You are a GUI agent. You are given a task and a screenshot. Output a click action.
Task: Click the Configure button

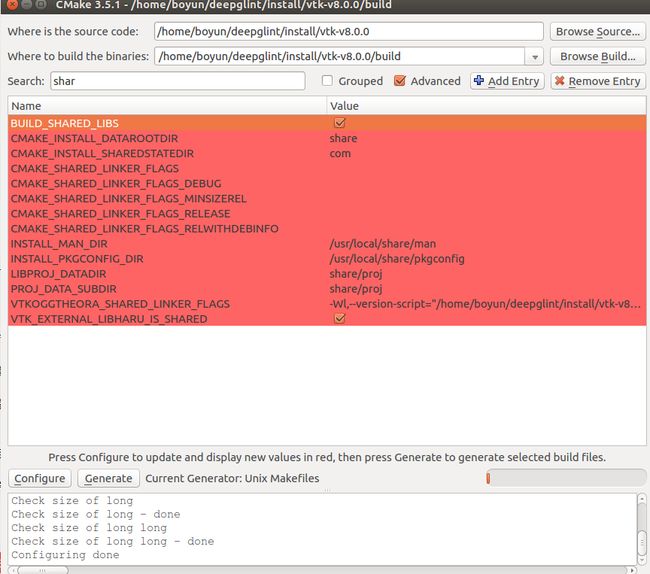(x=40, y=478)
